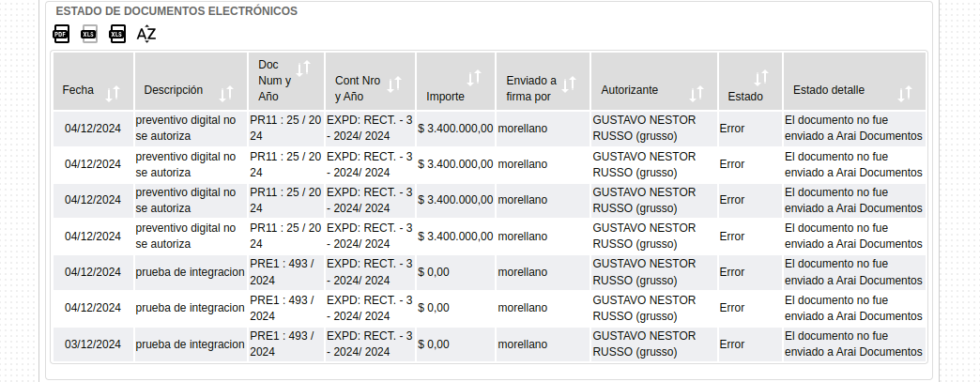This screenshot has height=382, width=980.
Task: Click the Estado detalle header text
Action: [829, 90]
